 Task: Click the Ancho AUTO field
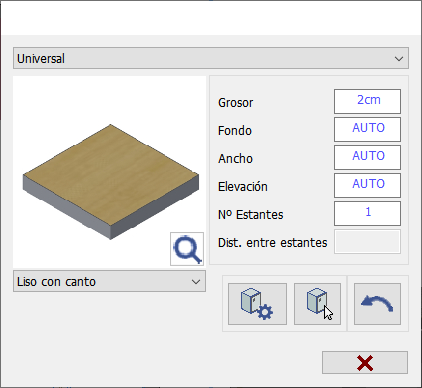click(367, 157)
